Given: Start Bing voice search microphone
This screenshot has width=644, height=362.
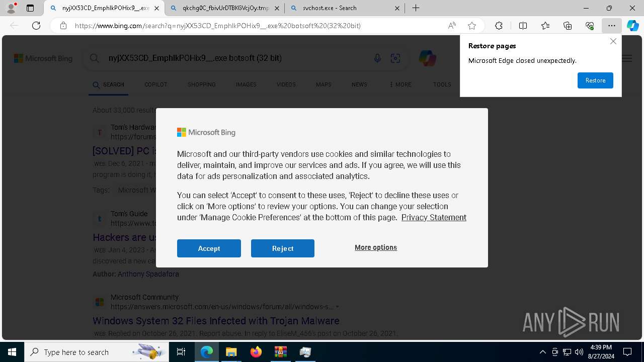Looking at the screenshot, I should tap(377, 58).
